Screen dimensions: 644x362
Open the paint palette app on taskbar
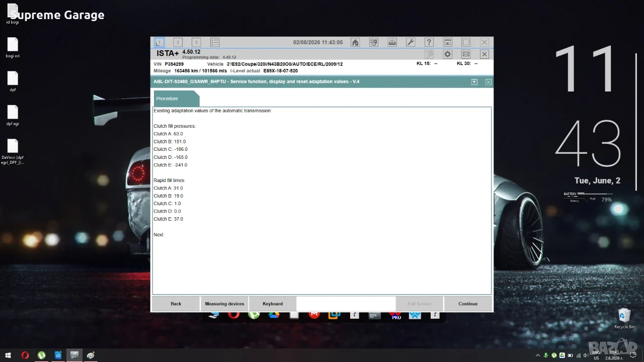[91, 355]
